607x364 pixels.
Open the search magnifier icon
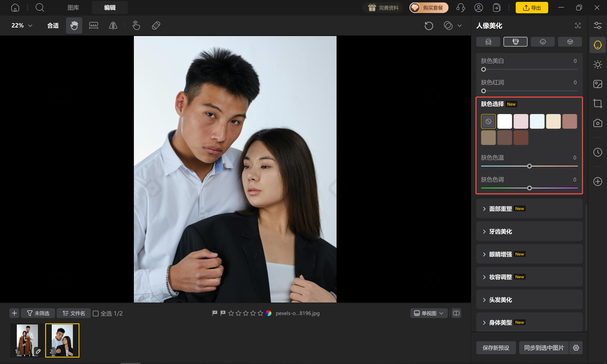(x=40, y=8)
